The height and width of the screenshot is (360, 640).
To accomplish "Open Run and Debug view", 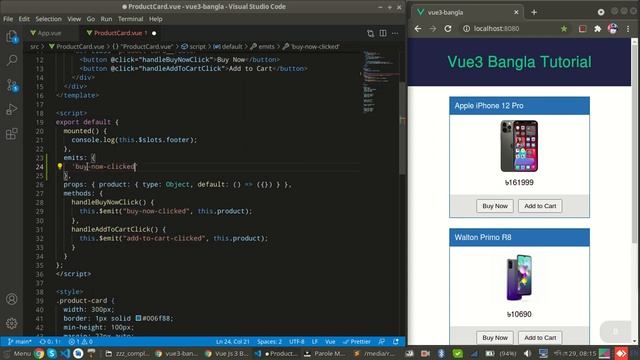I will pyautogui.click(x=12, y=109).
